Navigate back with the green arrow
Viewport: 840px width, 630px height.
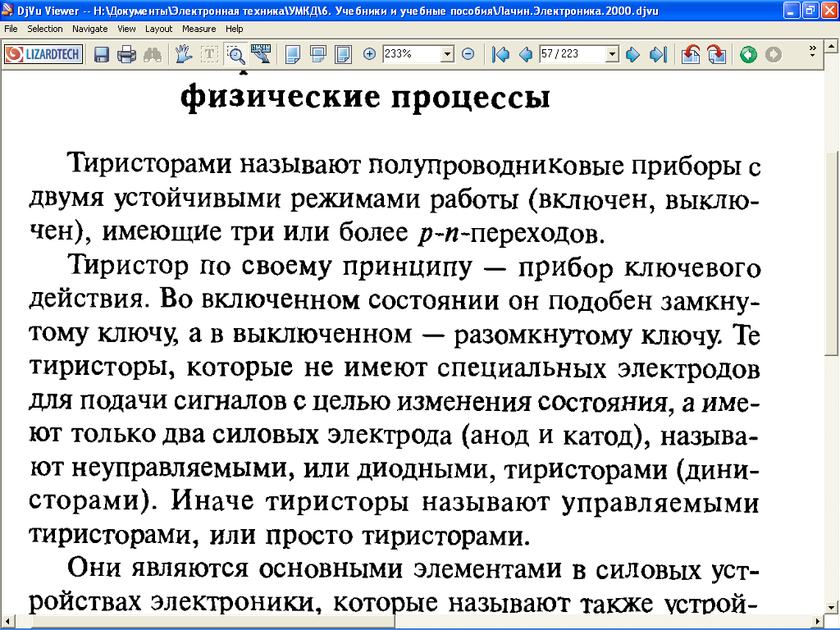[748, 54]
